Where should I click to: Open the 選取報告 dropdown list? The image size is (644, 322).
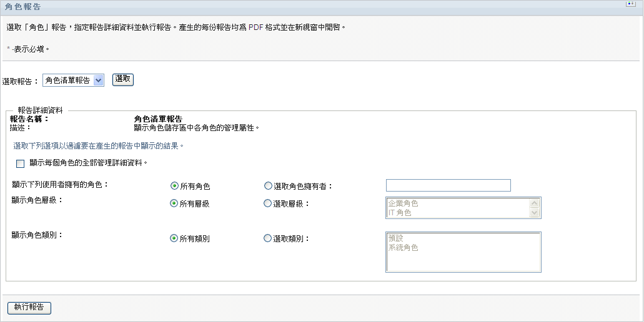[73, 80]
